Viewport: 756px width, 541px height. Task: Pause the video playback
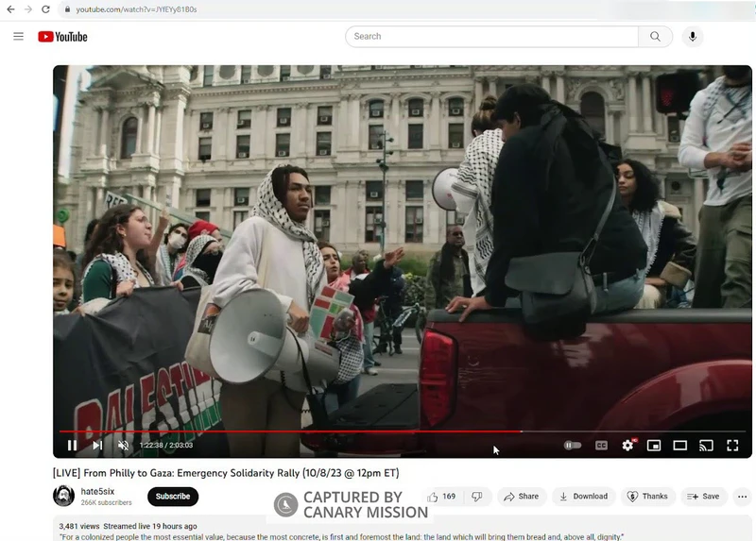(x=72, y=446)
